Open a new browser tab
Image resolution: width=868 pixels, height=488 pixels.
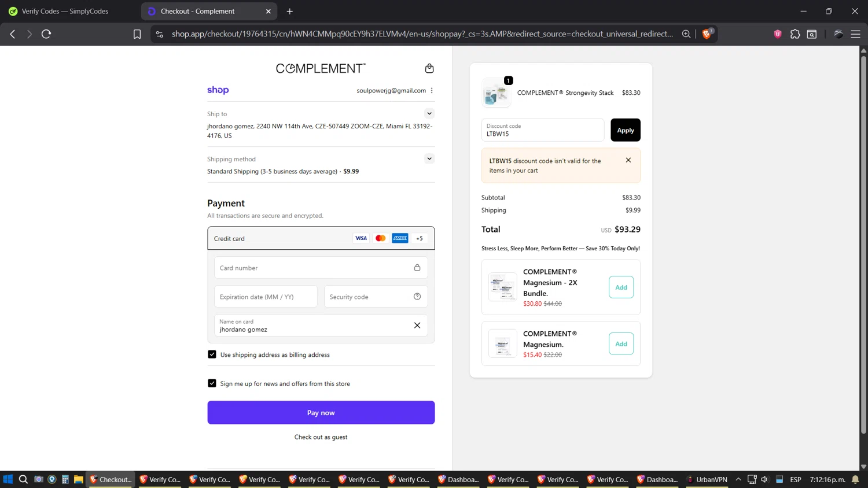coord(290,11)
